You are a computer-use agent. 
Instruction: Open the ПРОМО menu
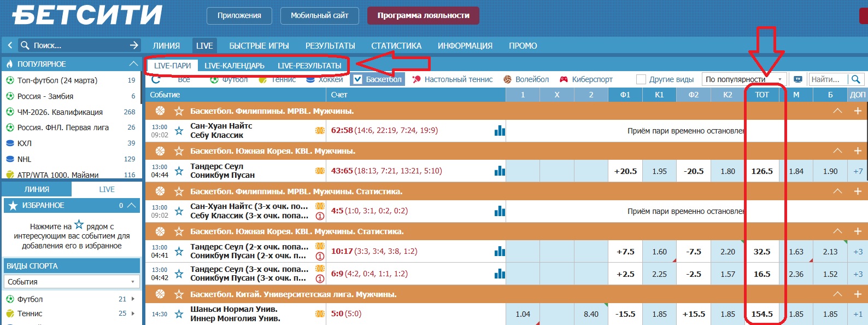point(523,46)
